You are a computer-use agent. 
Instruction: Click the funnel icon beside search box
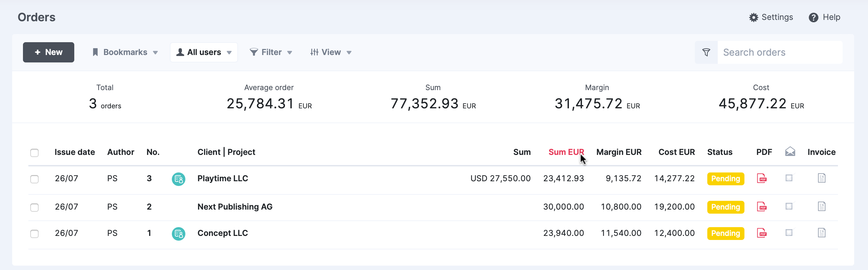706,52
